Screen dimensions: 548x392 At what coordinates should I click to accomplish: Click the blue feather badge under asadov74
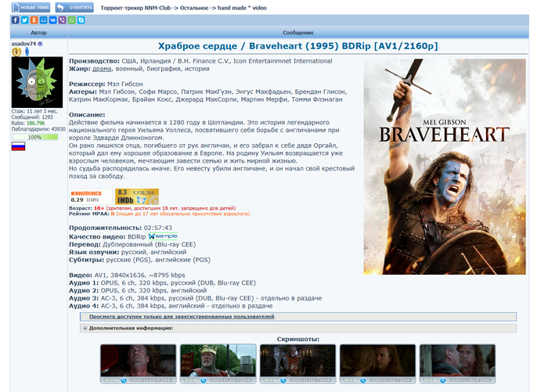point(27,52)
